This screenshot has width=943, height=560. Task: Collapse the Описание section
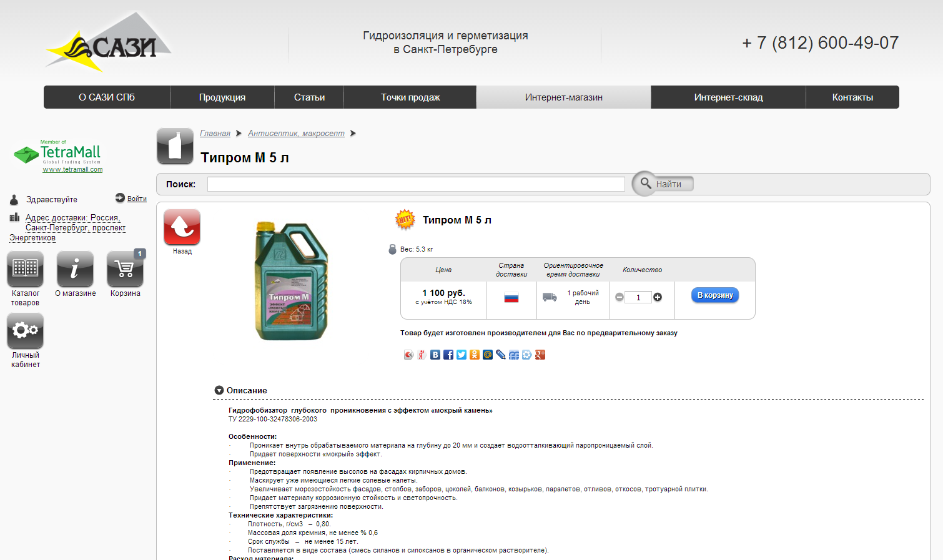point(219,390)
